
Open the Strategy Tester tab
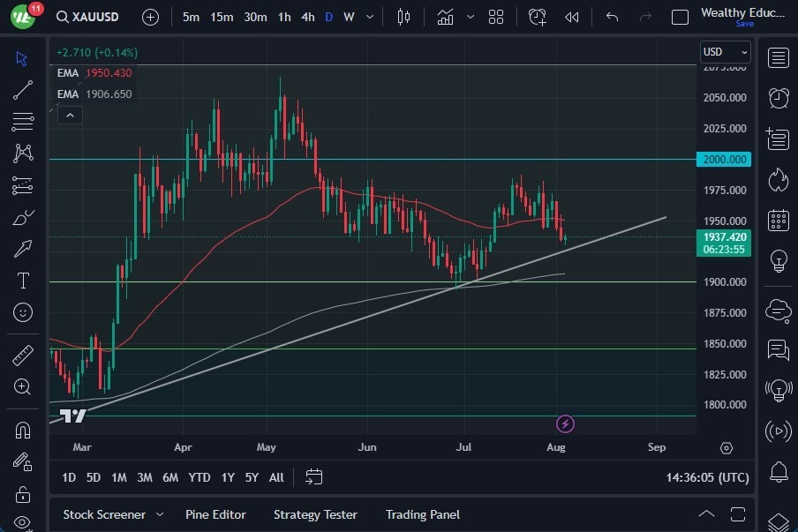click(315, 514)
